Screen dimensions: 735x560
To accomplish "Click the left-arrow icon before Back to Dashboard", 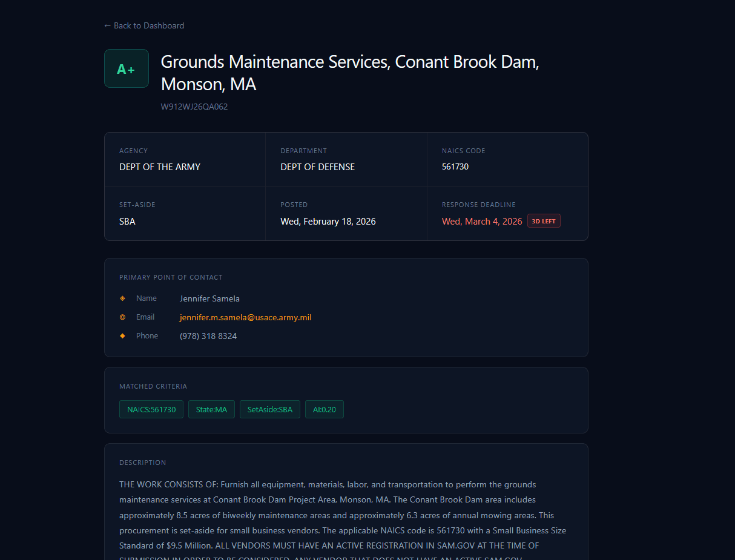I will coord(107,25).
